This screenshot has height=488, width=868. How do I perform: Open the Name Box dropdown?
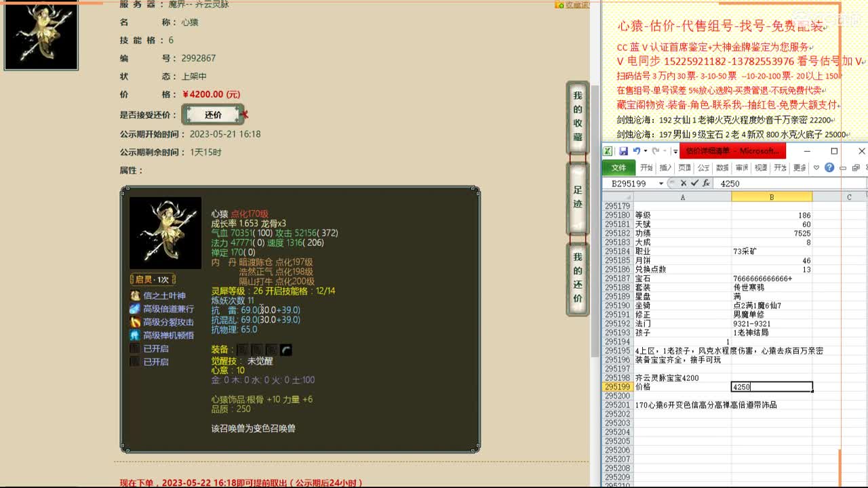click(x=661, y=183)
